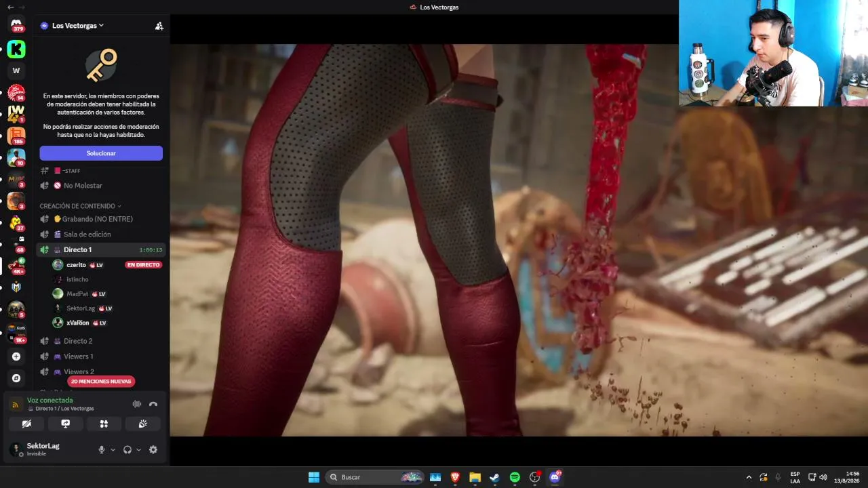Open Discord from the taskbar

[555, 477]
